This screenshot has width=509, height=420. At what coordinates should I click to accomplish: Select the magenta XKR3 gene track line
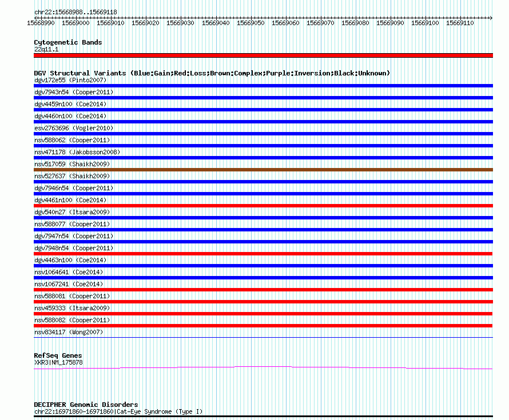coord(263,368)
